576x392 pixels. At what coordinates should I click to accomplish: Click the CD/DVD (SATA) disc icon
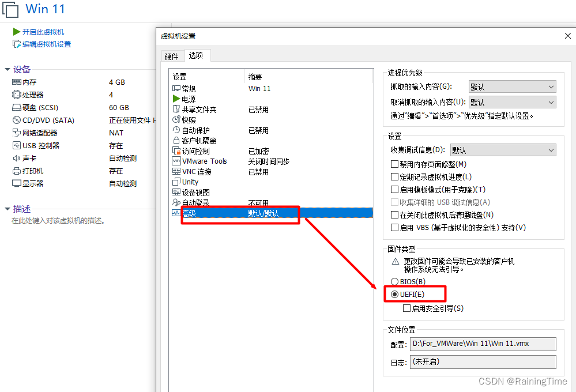(x=17, y=120)
